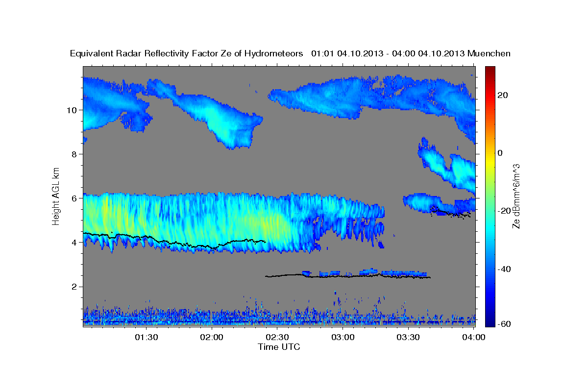Click the 'Height AGL km' axis label
Viewport: 588px width, 392px height.
56,196
